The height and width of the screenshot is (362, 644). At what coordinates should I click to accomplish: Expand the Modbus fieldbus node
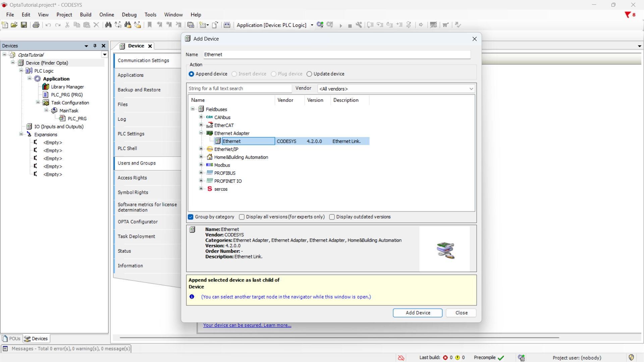(x=201, y=165)
